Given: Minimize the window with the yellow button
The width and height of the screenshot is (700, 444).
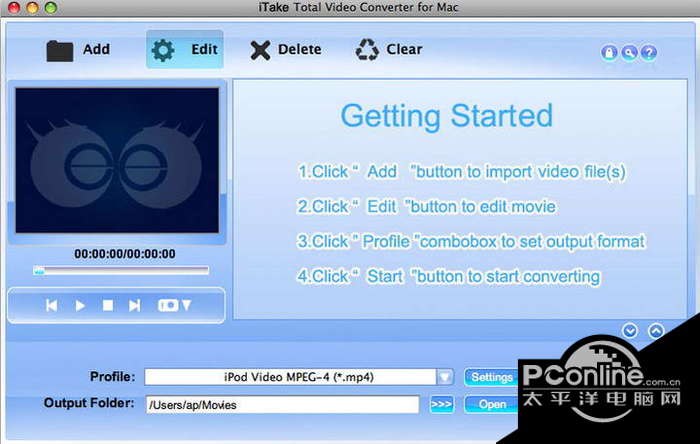Looking at the screenshot, I should click(x=33, y=7).
